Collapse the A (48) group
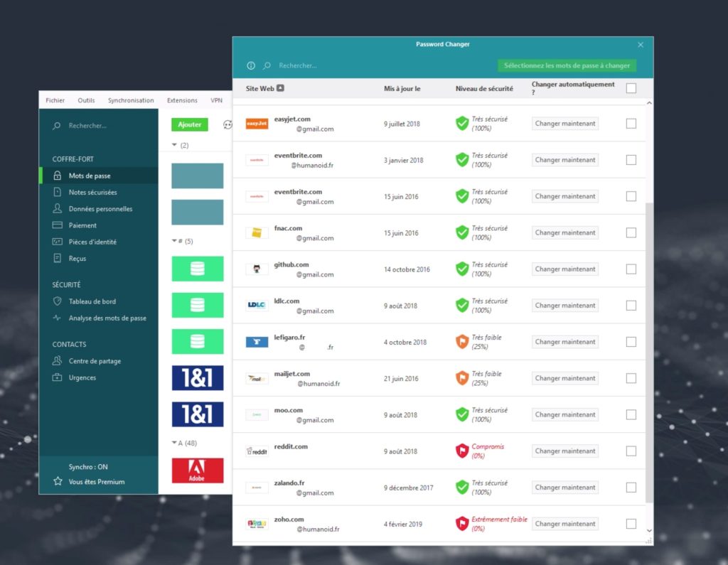The width and height of the screenshot is (728, 565). click(x=175, y=443)
